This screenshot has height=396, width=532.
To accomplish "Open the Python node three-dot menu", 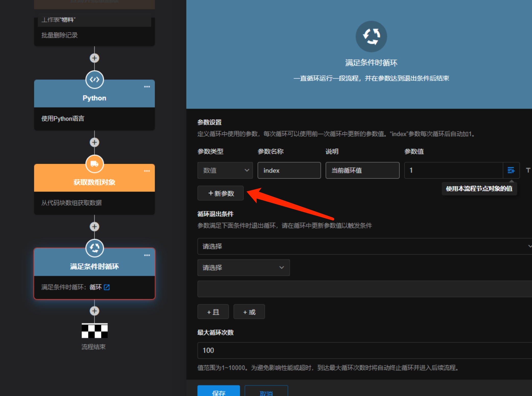I will (147, 87).
